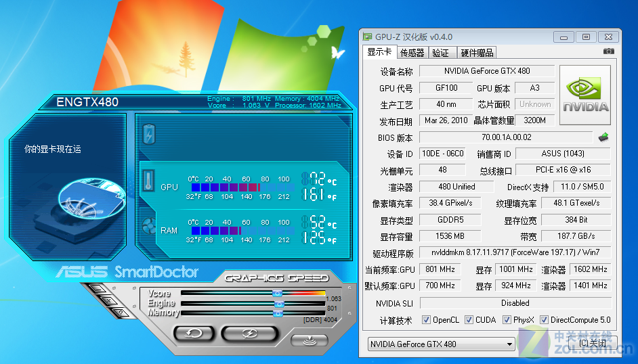Screen dimensions: 638x364
Task: Open the voltage battery panel in SmartDoctor
Action: 149,134
